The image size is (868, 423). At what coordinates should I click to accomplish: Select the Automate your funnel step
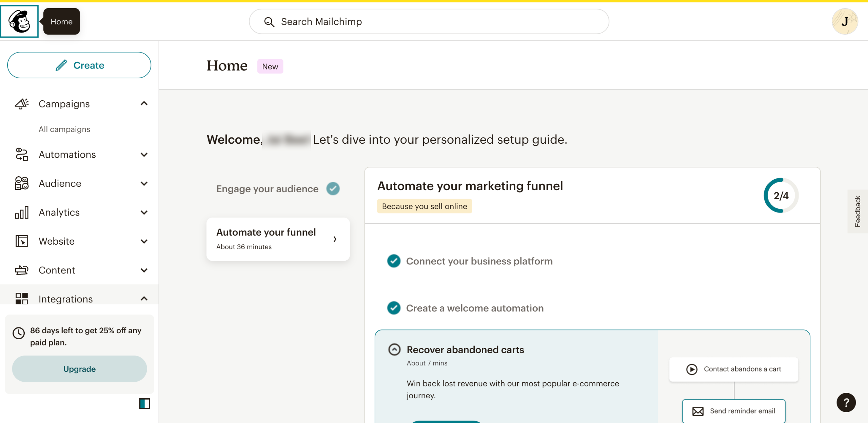click(278, 239)
